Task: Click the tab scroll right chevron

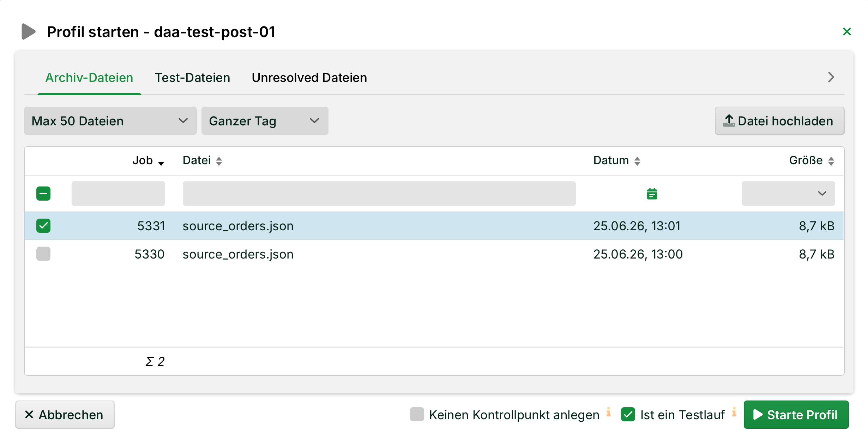Action: click(831, 77)
